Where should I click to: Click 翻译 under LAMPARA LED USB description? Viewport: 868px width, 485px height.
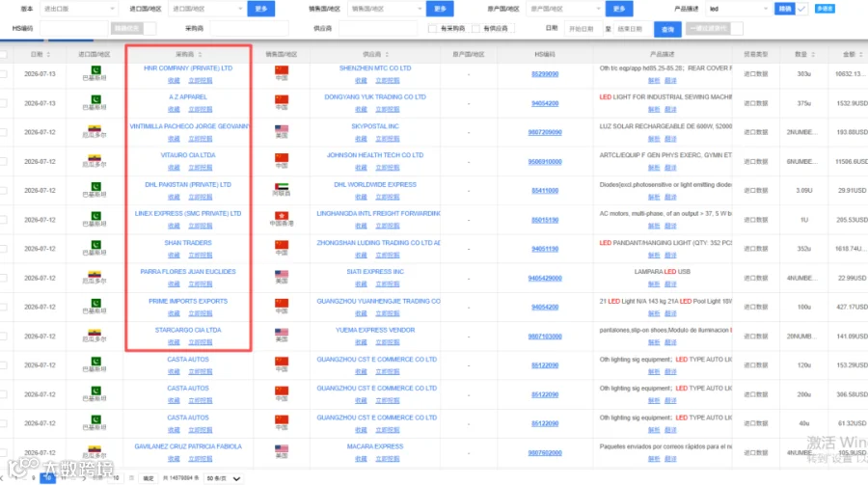pos(670,284)
